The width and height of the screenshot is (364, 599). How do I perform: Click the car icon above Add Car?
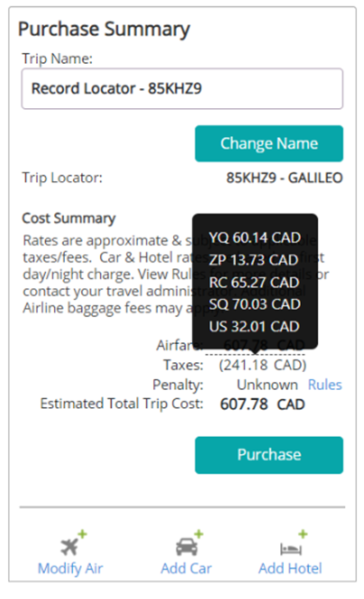187,547
